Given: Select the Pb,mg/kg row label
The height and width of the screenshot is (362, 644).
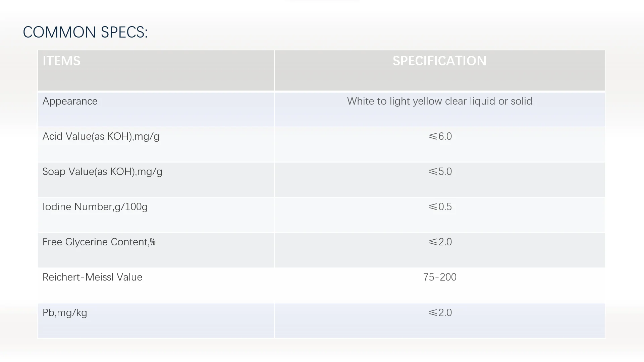Looking at the screenshot, I should 65,313.
